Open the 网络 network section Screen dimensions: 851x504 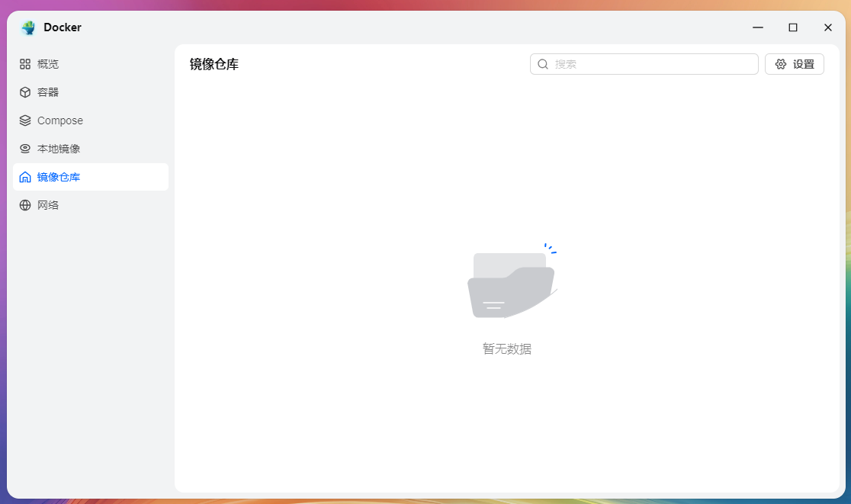(x=90, y=205)
